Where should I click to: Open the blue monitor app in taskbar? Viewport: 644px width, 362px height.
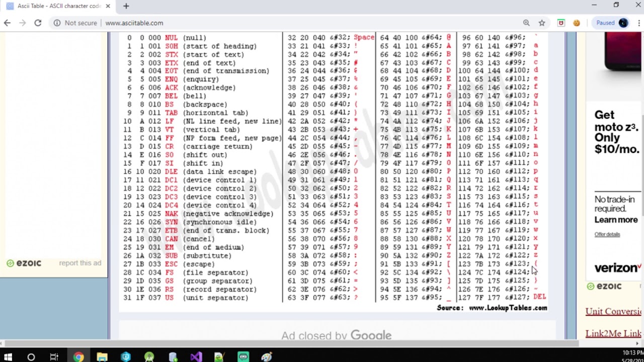126,357
